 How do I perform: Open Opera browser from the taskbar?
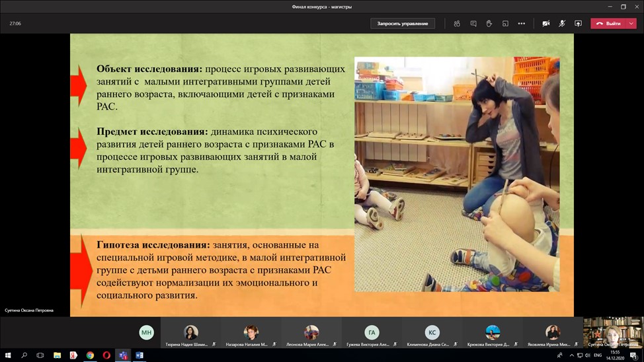(106, 355)
